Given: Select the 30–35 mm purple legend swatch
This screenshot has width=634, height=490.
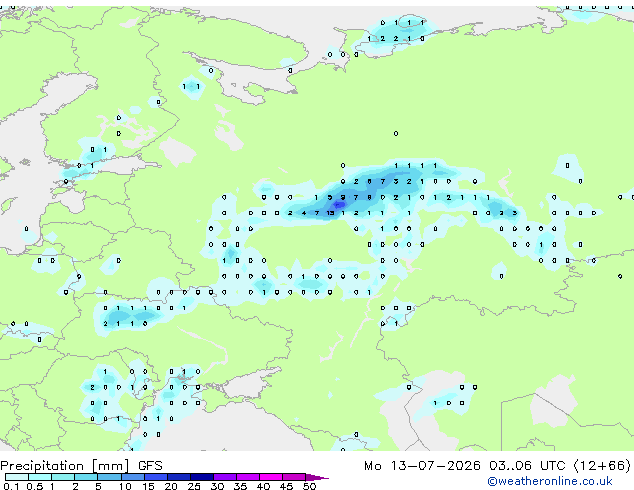Looking at the screenshot, I should (x=224, y=477).
